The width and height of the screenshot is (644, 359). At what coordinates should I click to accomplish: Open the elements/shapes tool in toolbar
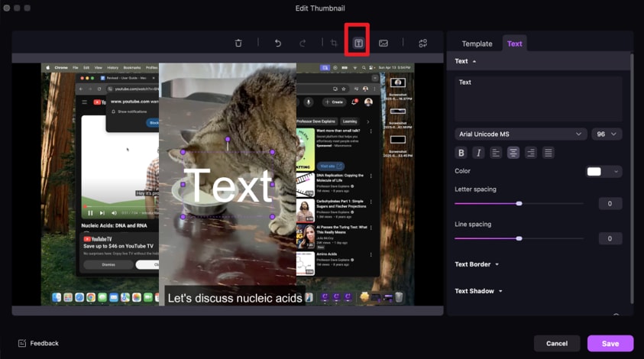click(423, 43)
